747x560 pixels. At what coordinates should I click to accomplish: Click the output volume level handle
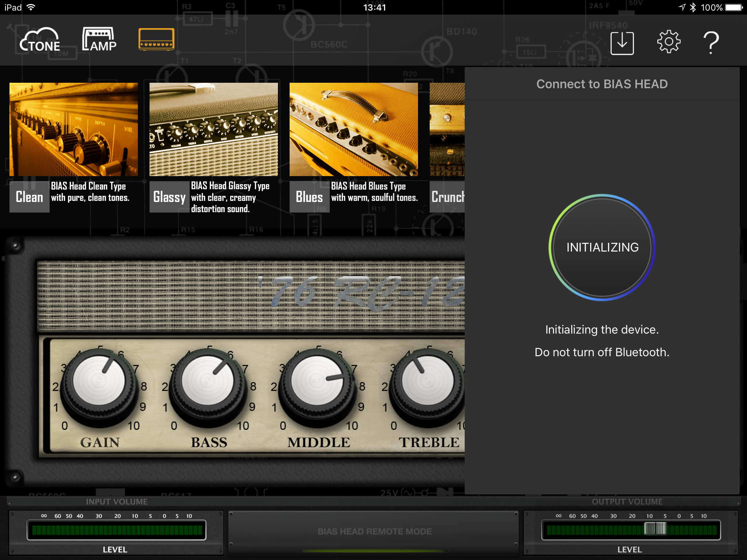point(655,529)
